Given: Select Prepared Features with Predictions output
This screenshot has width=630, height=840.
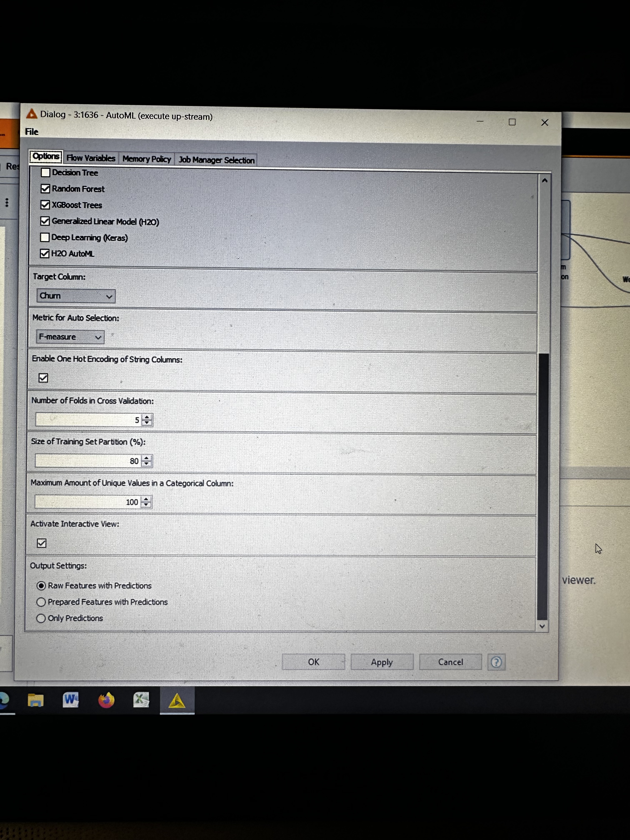Looking at the screenshot, I should (41, 602).
